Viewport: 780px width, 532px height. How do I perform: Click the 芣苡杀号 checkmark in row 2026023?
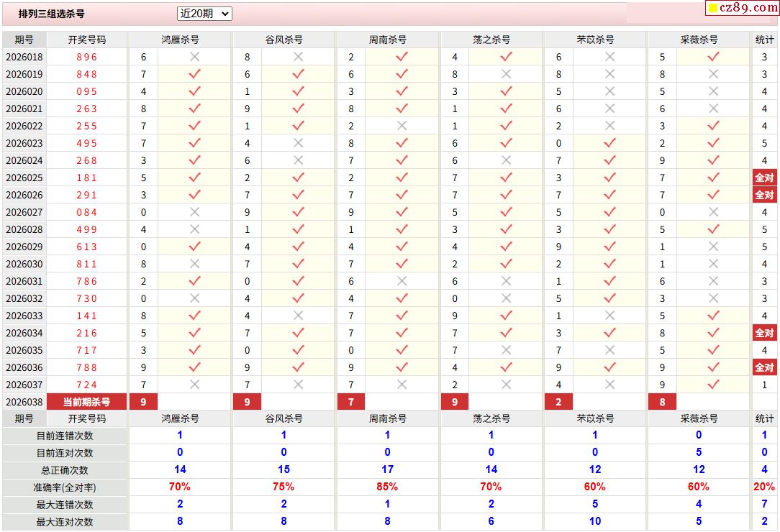(x=609, y=143)
